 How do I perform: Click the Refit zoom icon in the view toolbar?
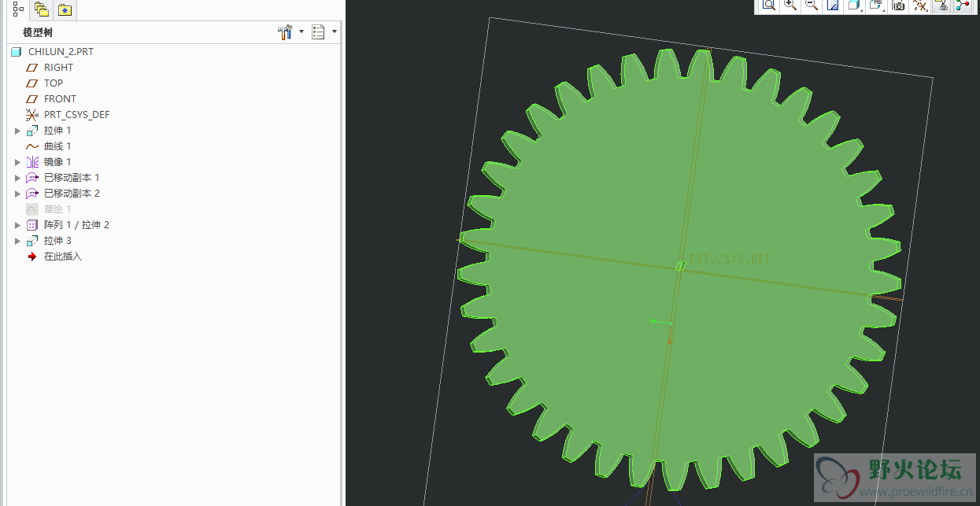(x=769, y=5)
